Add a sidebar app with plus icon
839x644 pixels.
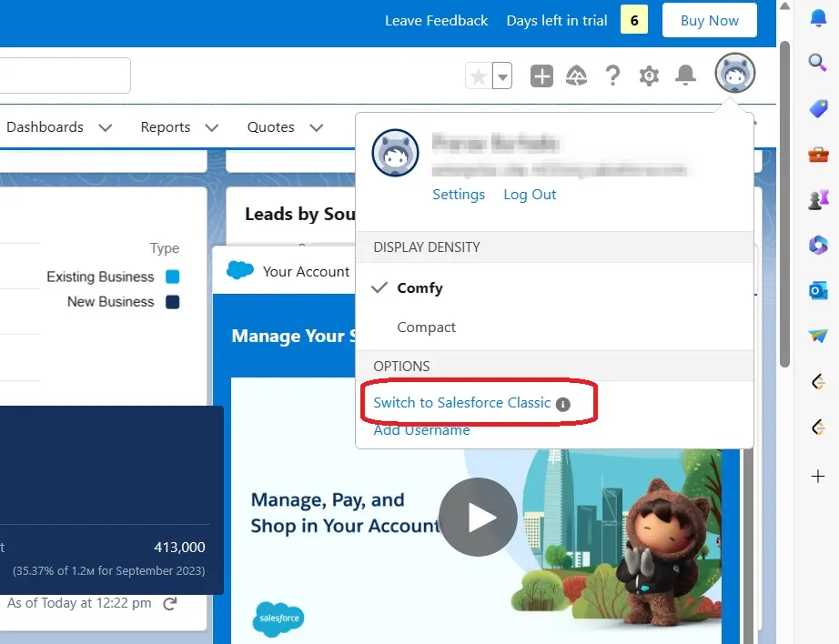click(x=817, y=476)
